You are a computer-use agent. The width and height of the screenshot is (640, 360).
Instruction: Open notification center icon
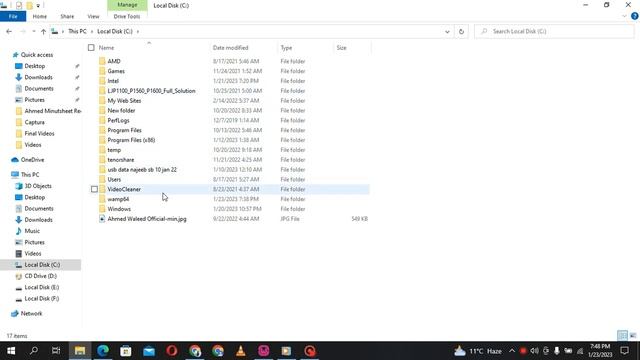point(624,351)
